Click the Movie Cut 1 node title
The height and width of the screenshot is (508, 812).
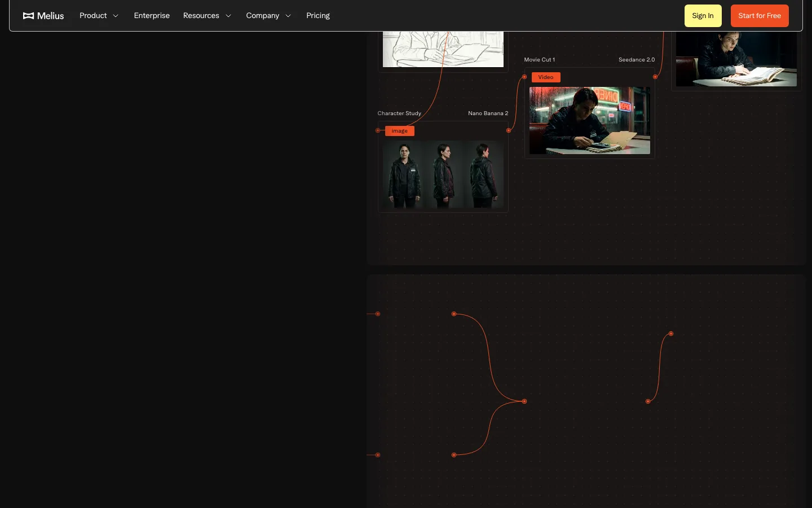point(540,60)
